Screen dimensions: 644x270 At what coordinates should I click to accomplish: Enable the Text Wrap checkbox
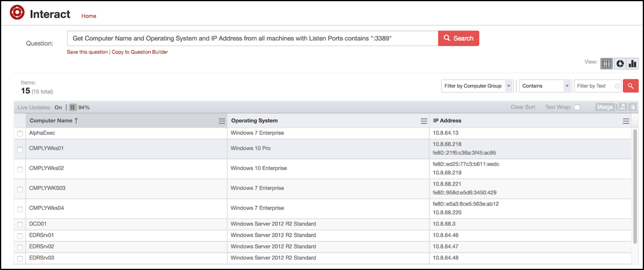577,107
